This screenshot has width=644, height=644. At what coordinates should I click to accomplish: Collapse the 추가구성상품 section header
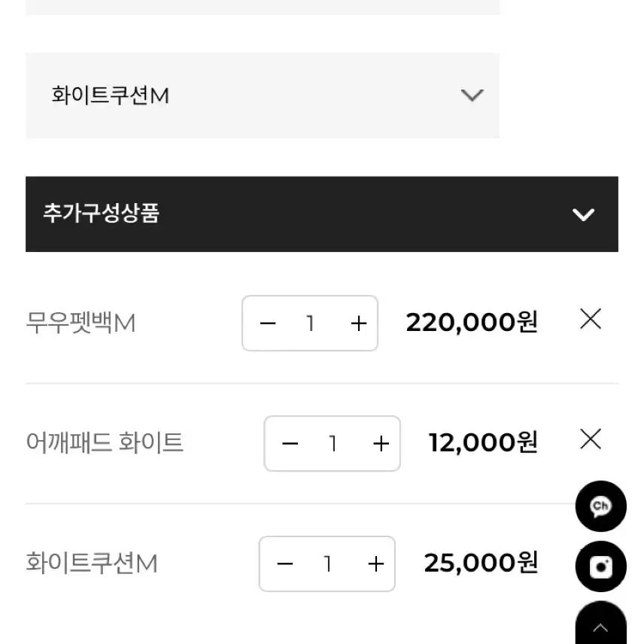321,214
